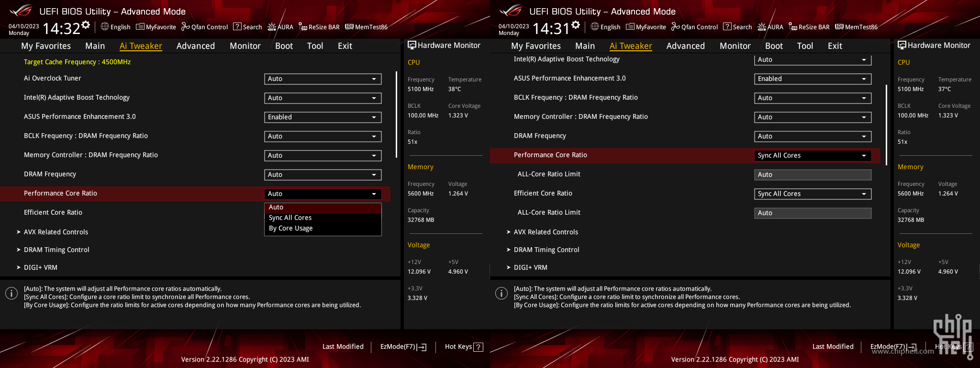The image size is (980, 368).
Task: Click the globe English icon in left BIOS
Action: pyautogui.click(x=105, y=26)
